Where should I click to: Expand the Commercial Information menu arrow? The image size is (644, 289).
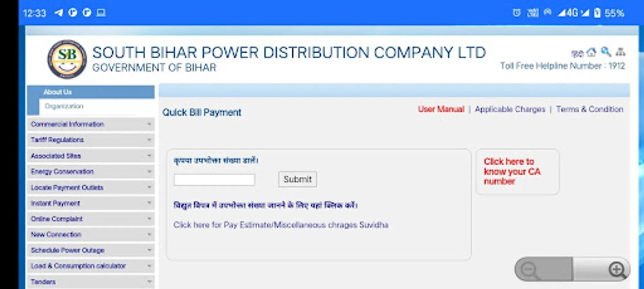(x=149, y=124)
